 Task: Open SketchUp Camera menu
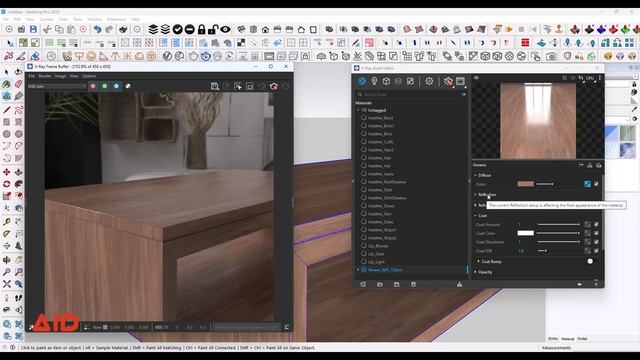(46, 19)
